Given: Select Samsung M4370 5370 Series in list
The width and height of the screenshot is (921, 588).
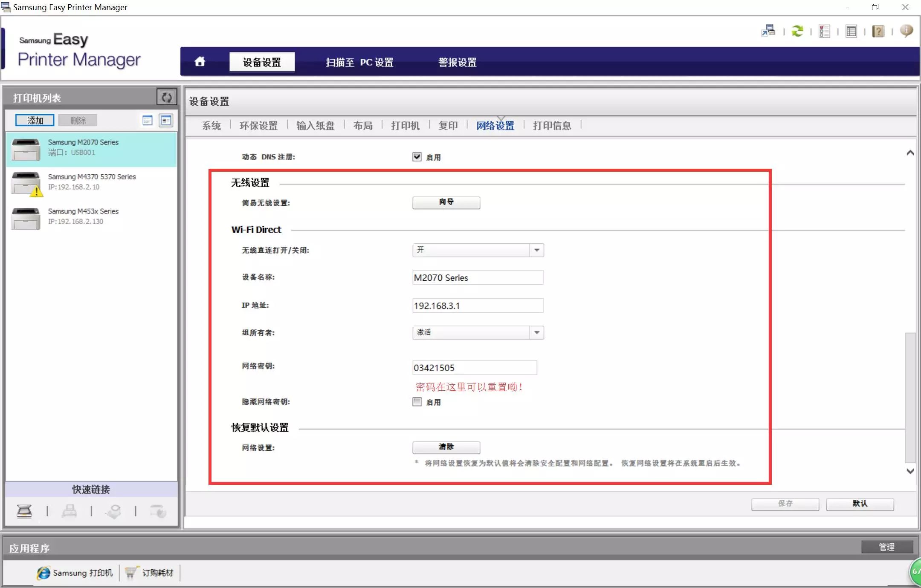Looking at the screenshot, I should (92, 184).
